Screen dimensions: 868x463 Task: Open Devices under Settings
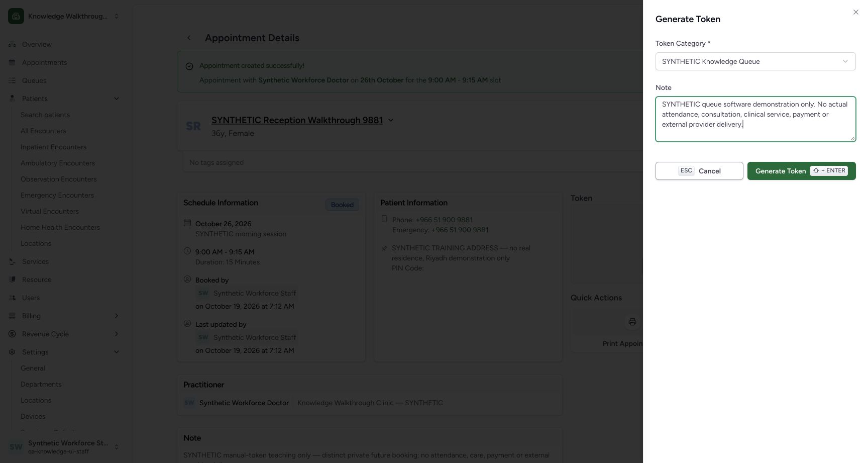pos(33,416)
